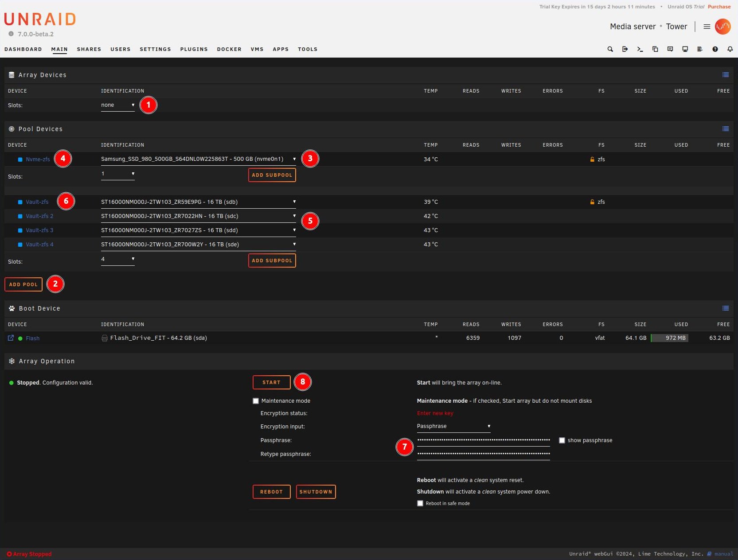Screen dimensions: 738x560
Task: Toggle view icon in Pool Devices header
Action: point(726,129)
